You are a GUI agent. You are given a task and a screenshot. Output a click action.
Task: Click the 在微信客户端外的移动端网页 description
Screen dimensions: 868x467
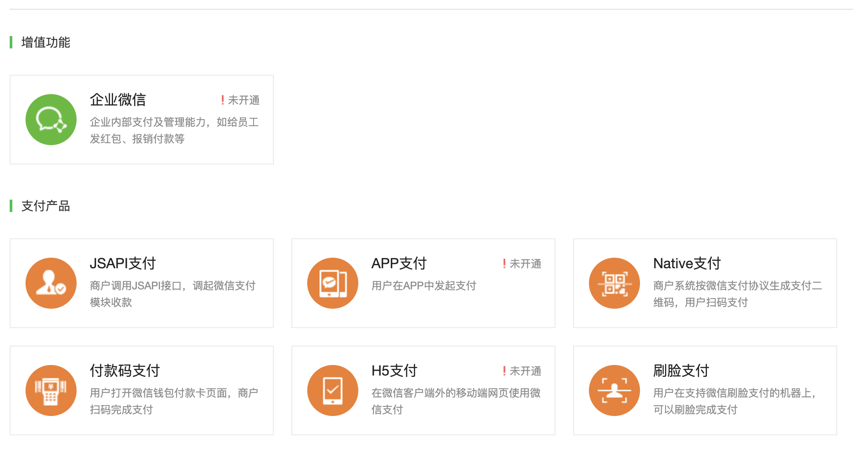tap(456, 401)
